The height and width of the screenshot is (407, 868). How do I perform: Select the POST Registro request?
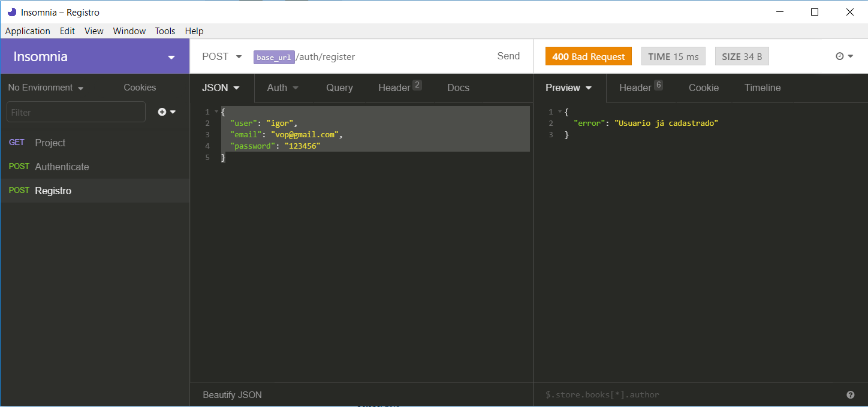95,191
